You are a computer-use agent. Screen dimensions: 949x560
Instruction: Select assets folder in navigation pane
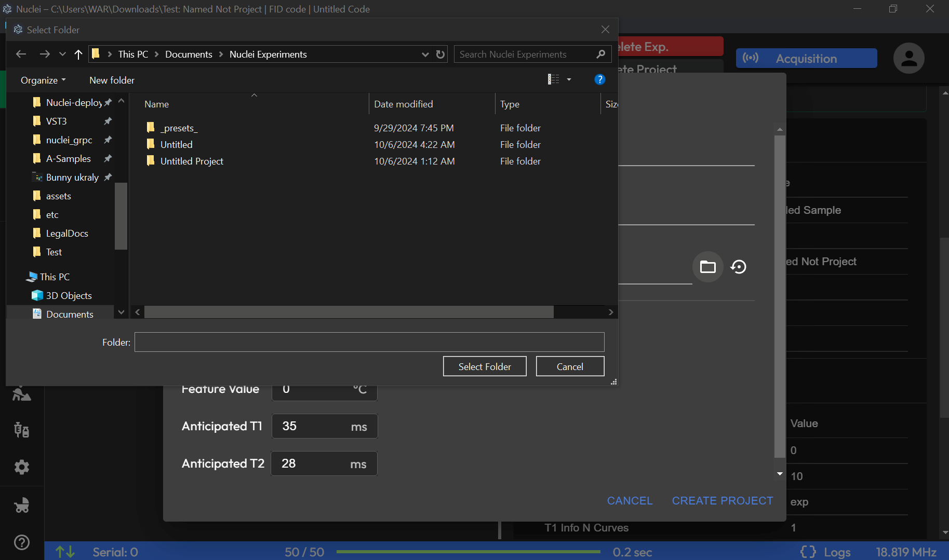pos(58,196)
